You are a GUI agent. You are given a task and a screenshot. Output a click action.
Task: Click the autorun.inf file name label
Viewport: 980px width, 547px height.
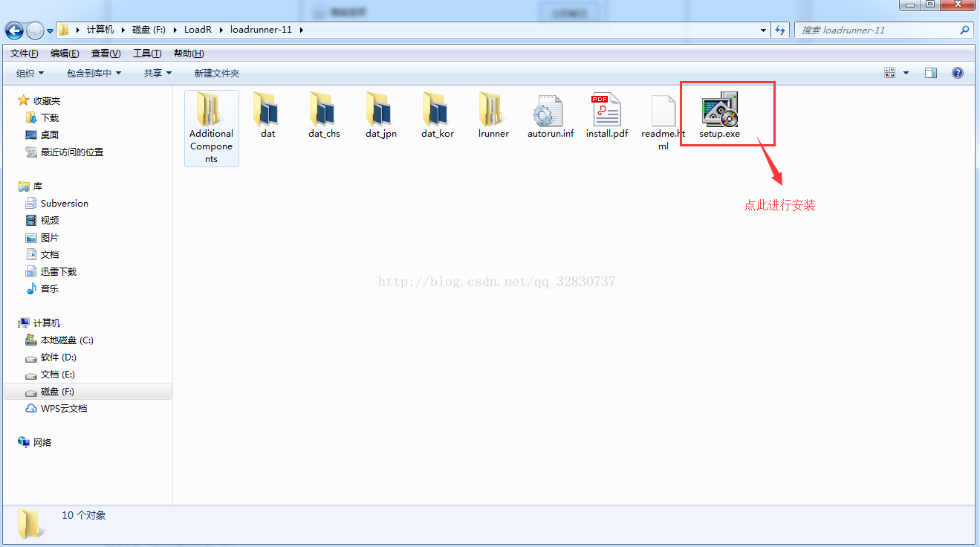click(551, 134)
